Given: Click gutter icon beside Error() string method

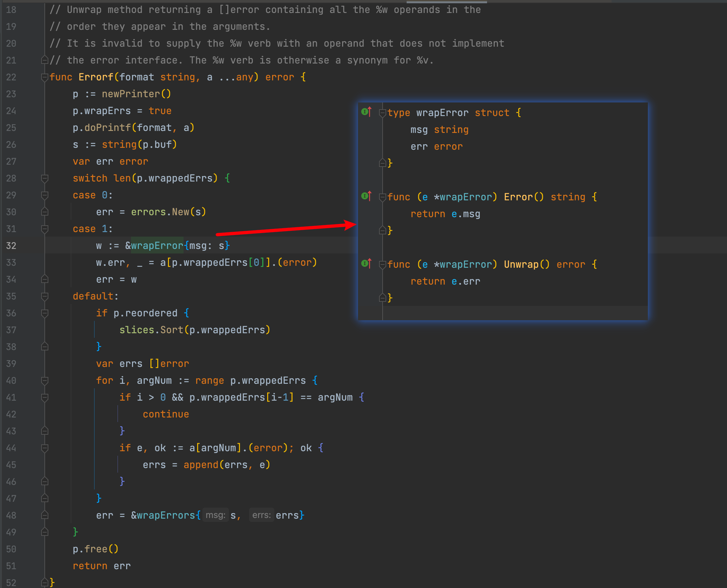Looking at the screenshot, I should (x=366, y=196).
